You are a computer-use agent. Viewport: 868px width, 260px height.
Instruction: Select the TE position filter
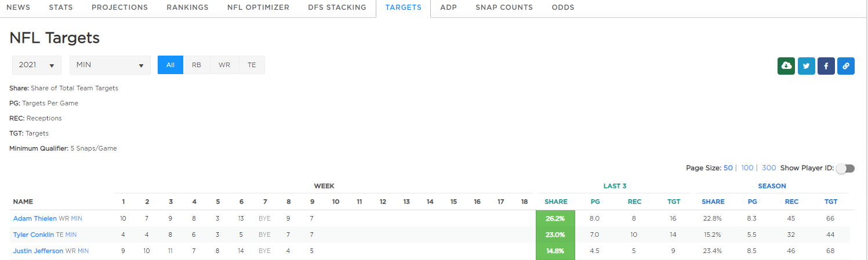(x=252, y=65)
